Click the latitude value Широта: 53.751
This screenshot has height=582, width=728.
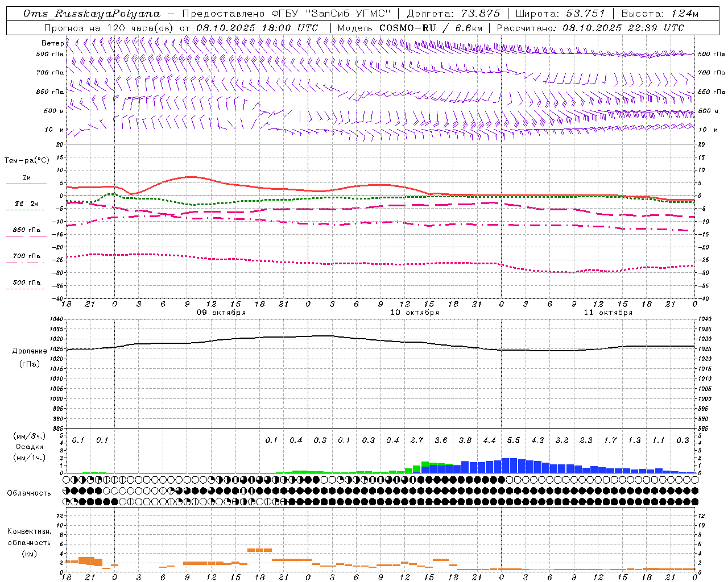[560, 14]
